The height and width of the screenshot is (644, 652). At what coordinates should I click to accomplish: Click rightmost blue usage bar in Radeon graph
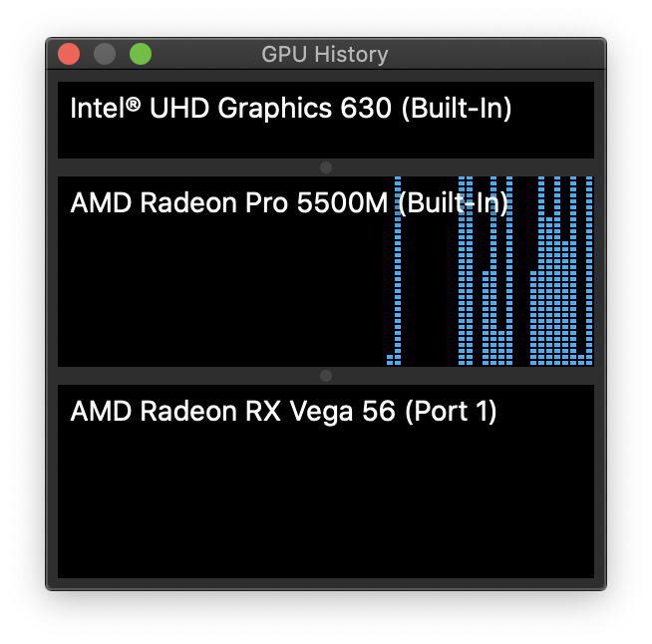589,270
